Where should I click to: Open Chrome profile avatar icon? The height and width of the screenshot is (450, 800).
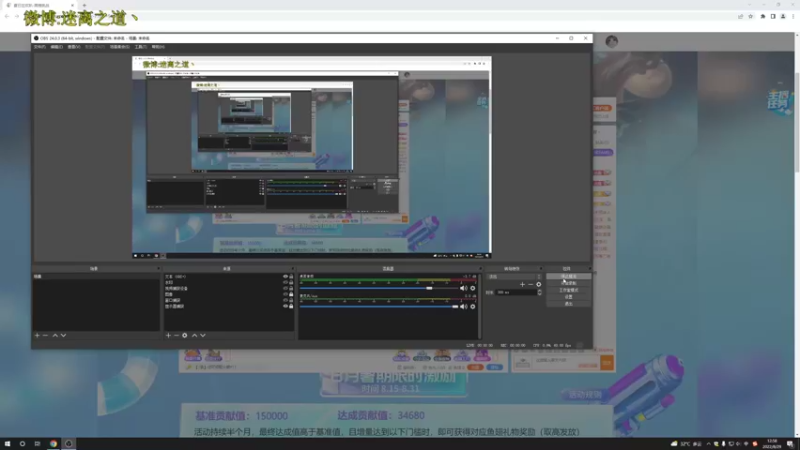tap(783, 16)
